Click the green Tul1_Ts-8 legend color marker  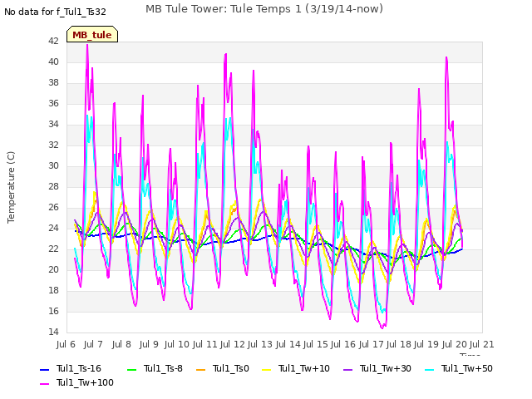point(131,369)
